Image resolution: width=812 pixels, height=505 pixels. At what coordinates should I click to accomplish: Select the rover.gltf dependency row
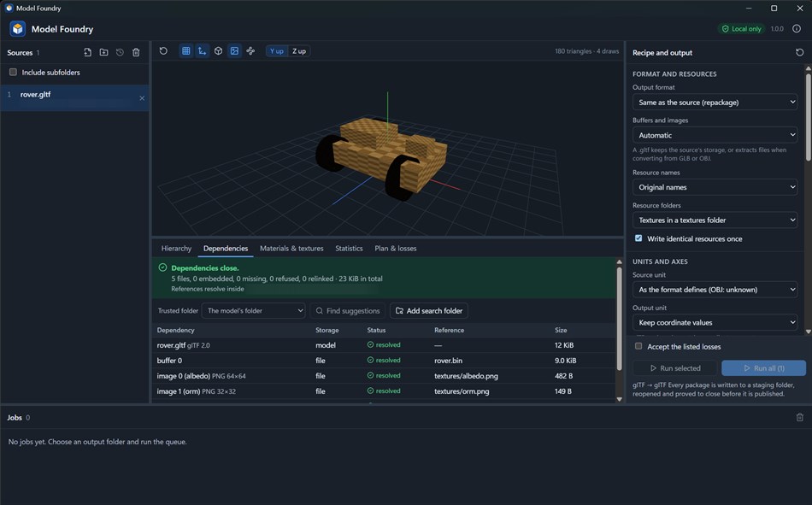tap(384, 345)
